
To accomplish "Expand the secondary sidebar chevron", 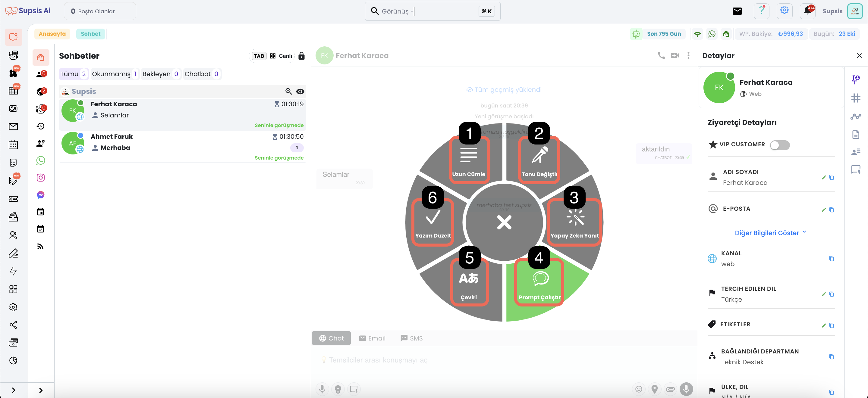I will pyautogui.click(x=40, y=390).
